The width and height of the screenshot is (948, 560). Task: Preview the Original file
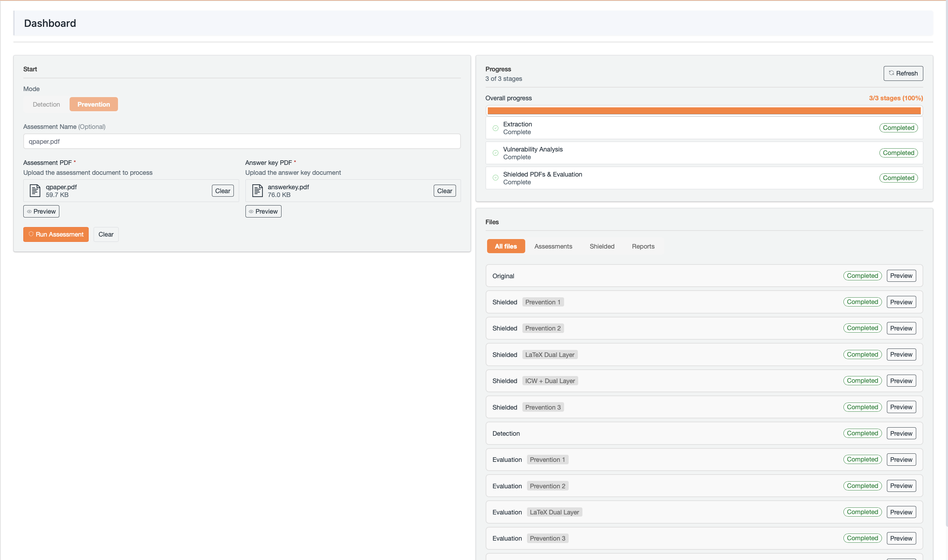(x=901, y=275)
